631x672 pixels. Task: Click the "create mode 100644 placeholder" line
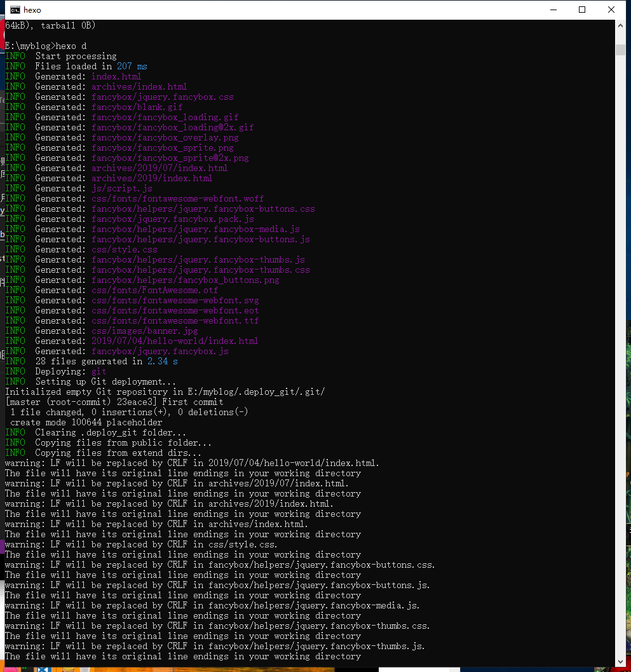tap(86, 422)
